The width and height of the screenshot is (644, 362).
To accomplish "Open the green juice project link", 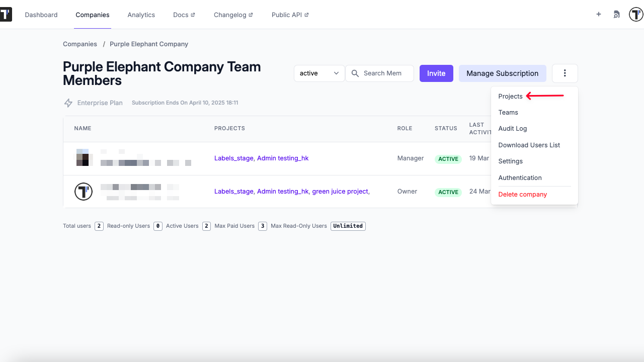I will (x=340, y=192).
